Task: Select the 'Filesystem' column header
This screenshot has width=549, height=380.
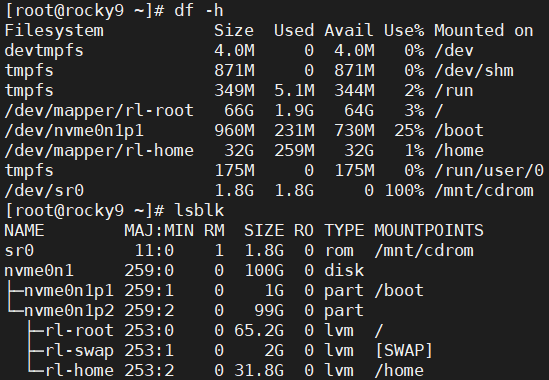Action: (54, 30)
